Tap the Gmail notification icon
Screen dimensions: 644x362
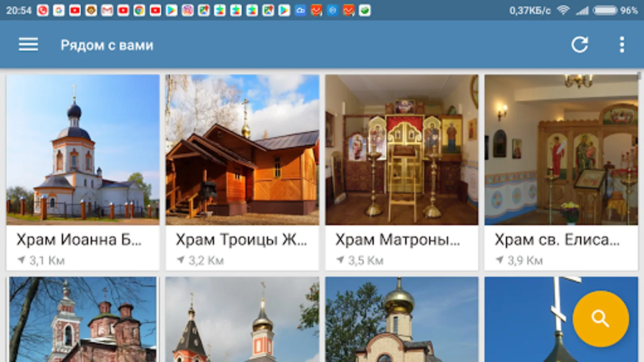[107, 10]
